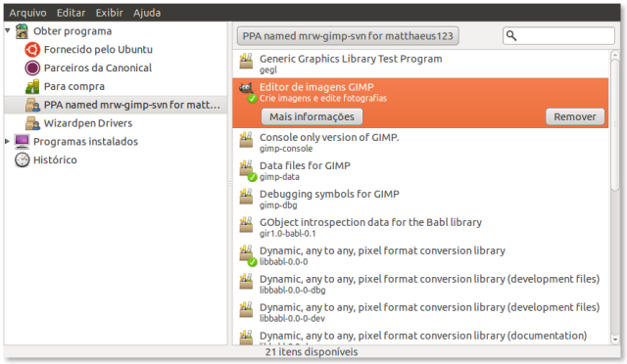The height and width of the screenshot is (364, 627).
Task: Click the gimp-console package icon
Action: 246,140
